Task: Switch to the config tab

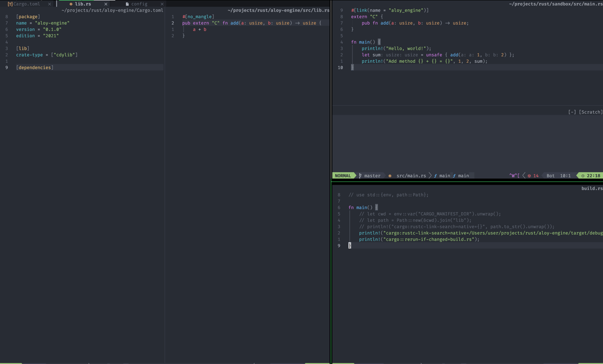Action: click(x=139, y=4)
